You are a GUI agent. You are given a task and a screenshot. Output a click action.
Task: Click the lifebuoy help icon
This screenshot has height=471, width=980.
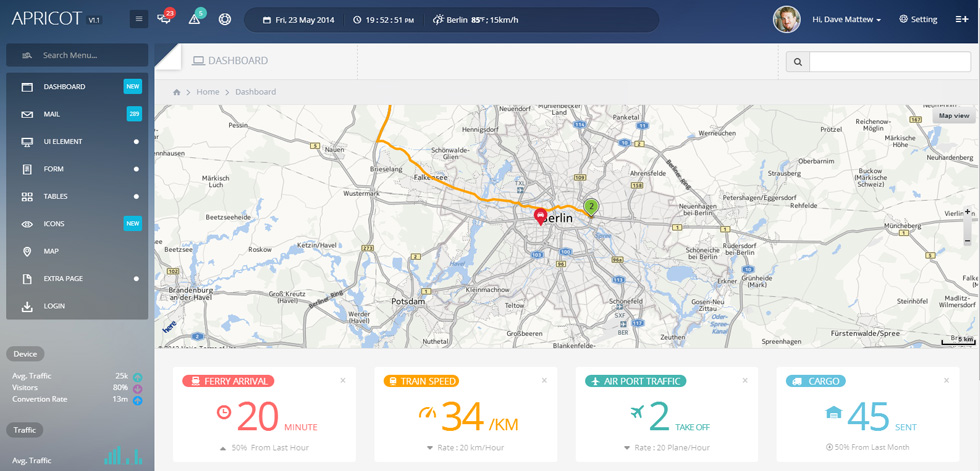click(225, 19)
